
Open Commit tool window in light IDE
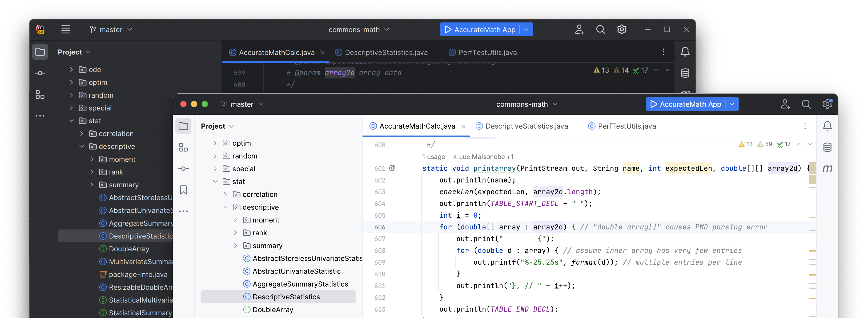[183, 169]
